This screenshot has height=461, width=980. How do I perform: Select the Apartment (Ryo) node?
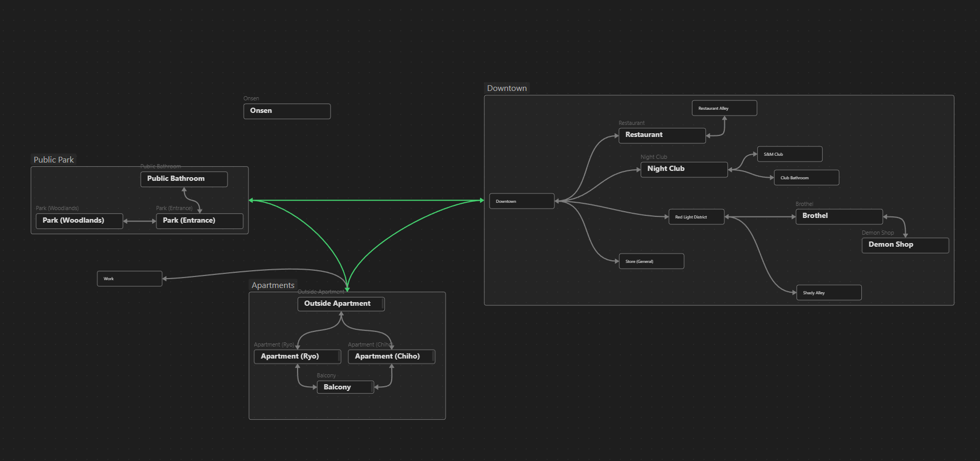click(297, 356)
